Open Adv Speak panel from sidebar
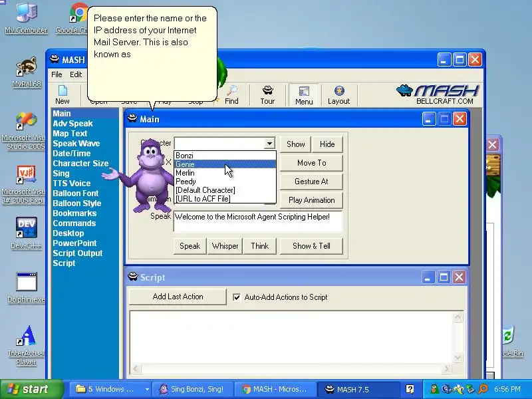 tap(72, 124)
